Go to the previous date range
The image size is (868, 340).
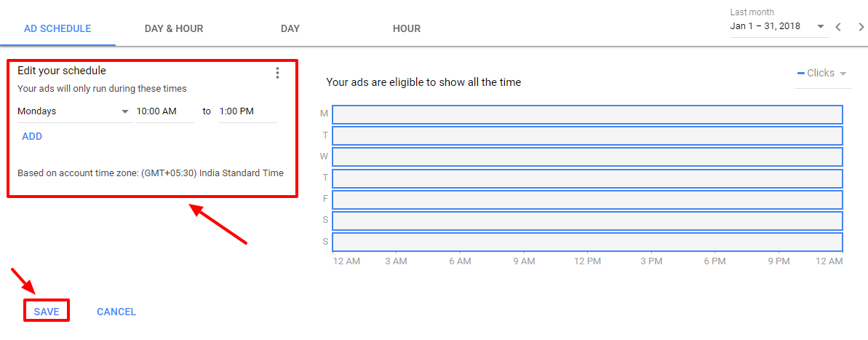838,27
